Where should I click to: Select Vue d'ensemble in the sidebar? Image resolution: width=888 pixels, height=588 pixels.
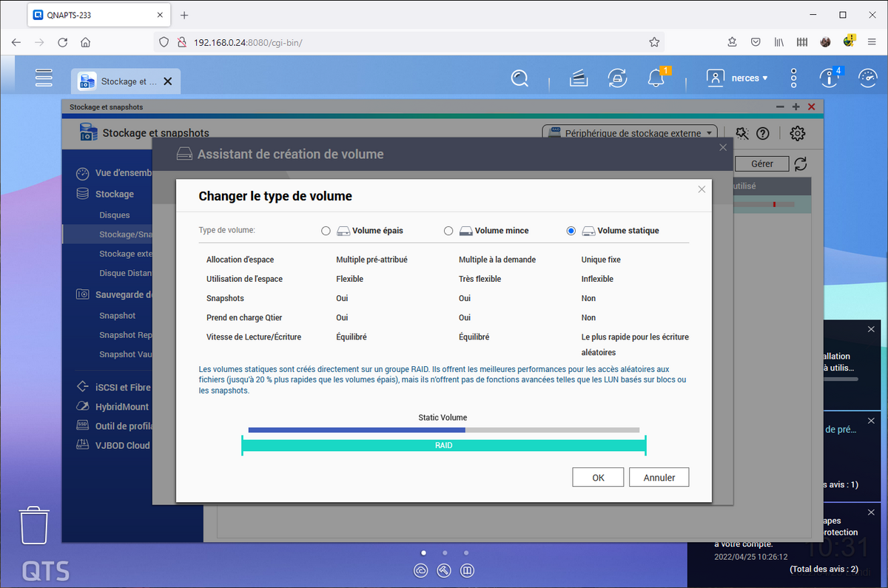[x=114, y=173]
